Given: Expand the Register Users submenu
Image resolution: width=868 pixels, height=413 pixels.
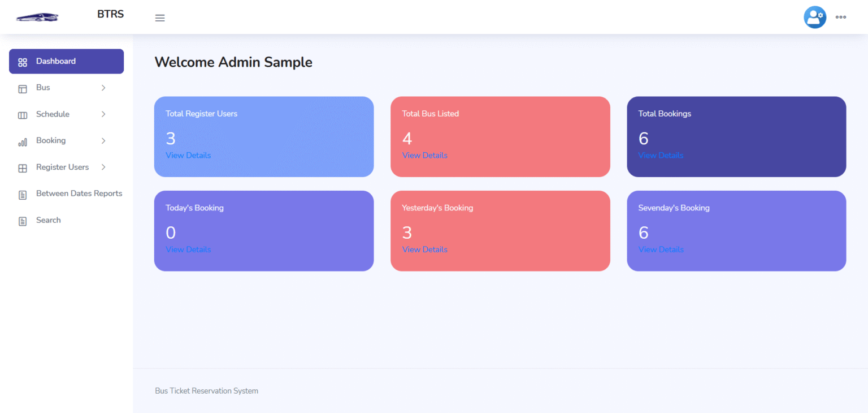Looking at the screenshot, I should click(103, 167).
